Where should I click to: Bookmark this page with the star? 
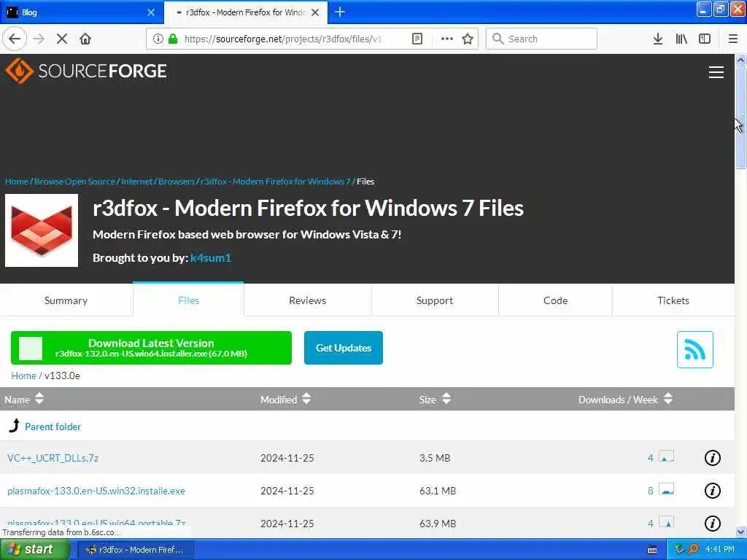(468, 39)
